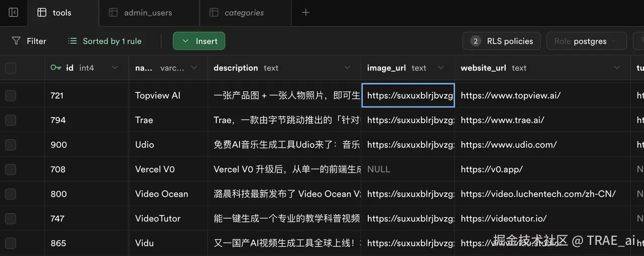Viewport: 644px width, 256px height.
Task: Click the primary key icon beside id
Action: [x=56, y=68]
